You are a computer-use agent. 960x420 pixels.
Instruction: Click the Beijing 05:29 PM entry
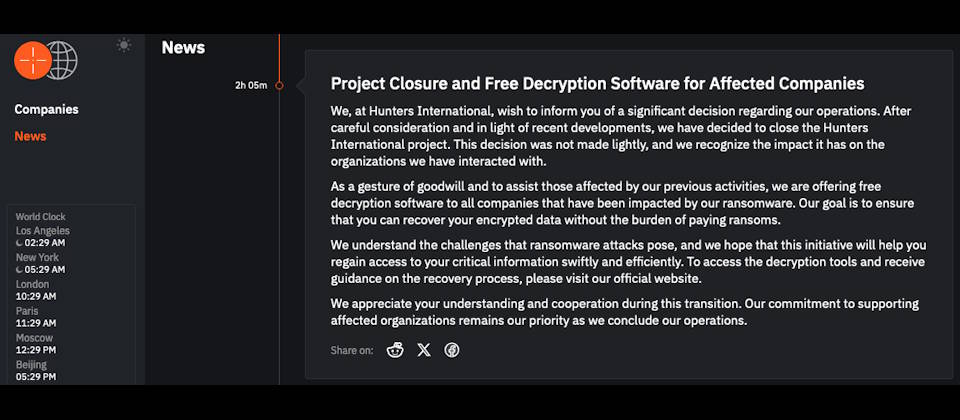(36, 371)
